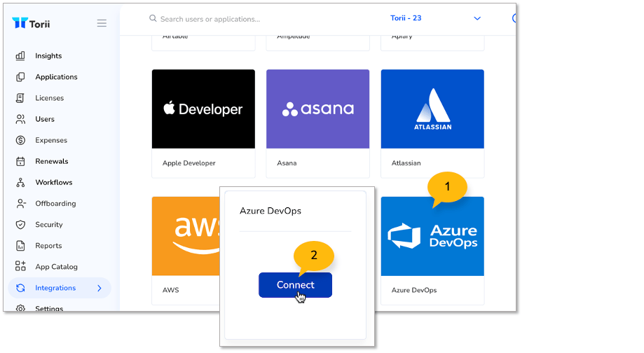Click the Azure DevOps popup title
This screenshot has width=644, height=353.
pyautogui.click(x=270, y=211)
